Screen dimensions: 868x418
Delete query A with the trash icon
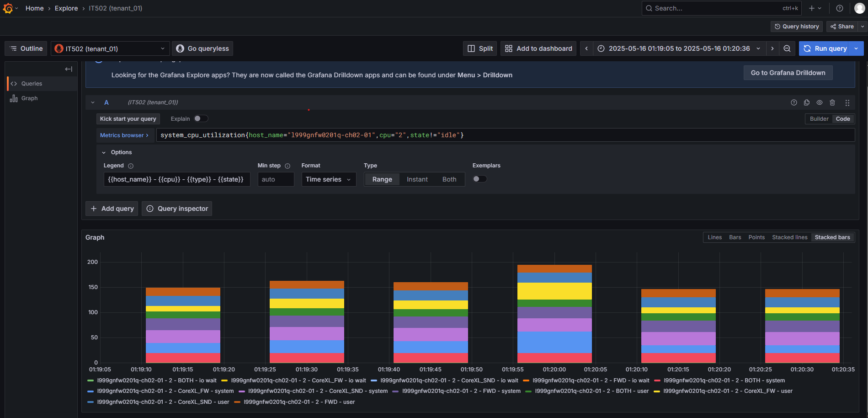pyautogui.click(x=832, y=102)
